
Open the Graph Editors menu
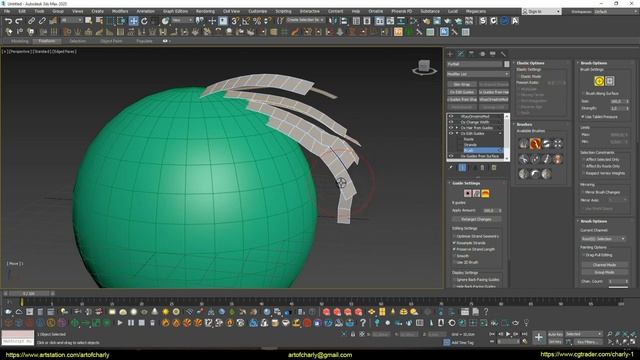(x=176, y=11)
